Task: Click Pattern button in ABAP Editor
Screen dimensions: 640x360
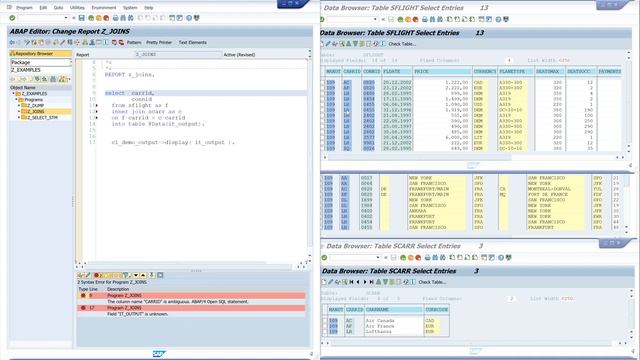Action: click(x=134, y=42)
